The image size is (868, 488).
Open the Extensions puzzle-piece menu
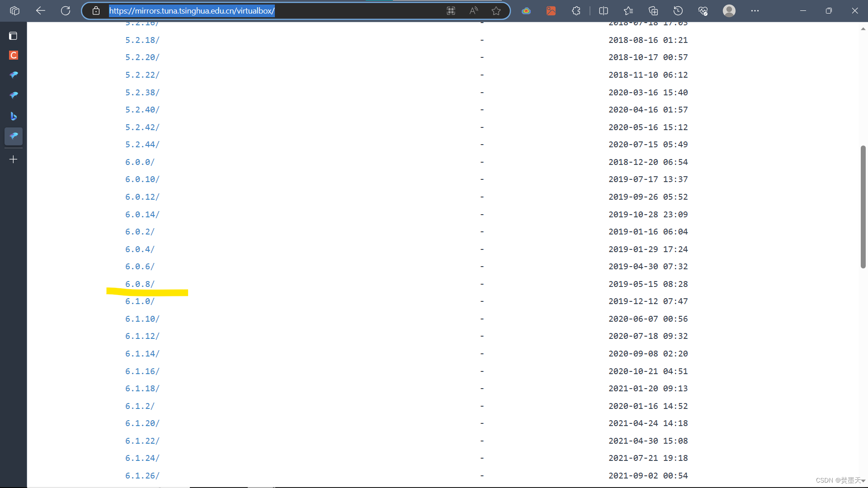coord(576,11)
